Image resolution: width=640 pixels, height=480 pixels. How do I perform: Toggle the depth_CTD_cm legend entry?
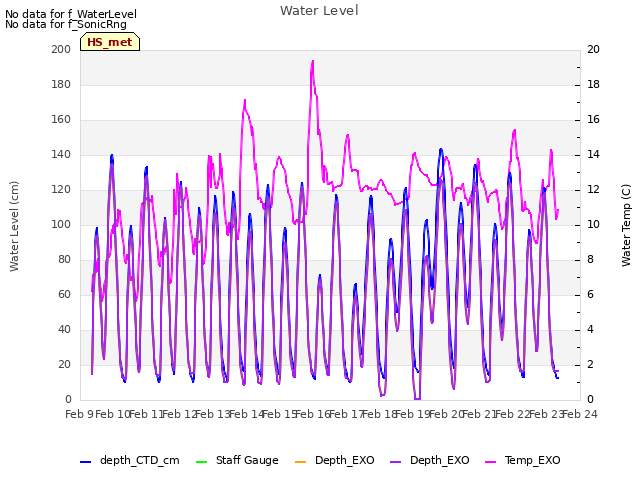pyautogui.click(x=130, y=460)
